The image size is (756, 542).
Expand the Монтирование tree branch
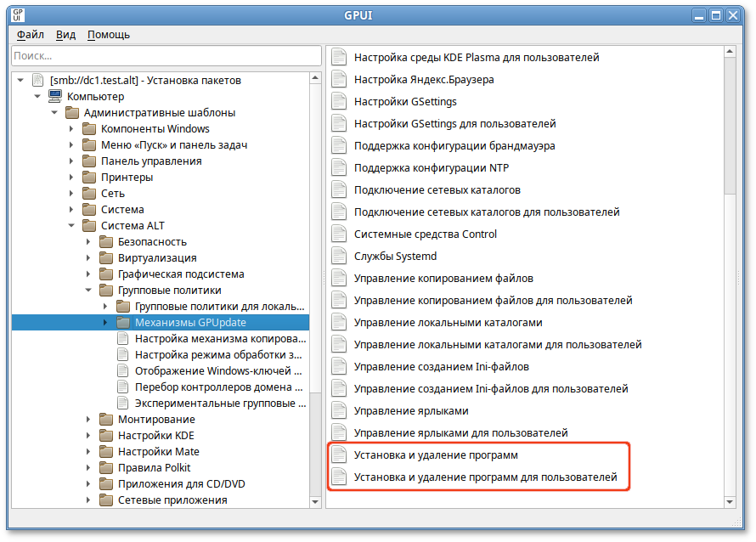[88, 420]
